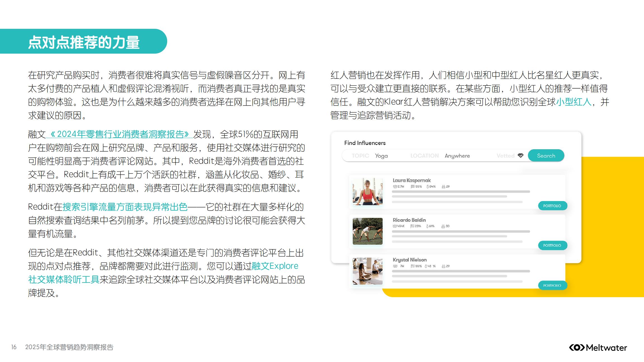The height and width of the screenshot is (362, 644).
Task: Open Krystal Nielson's Portfolio button
Action: (552, 285)
